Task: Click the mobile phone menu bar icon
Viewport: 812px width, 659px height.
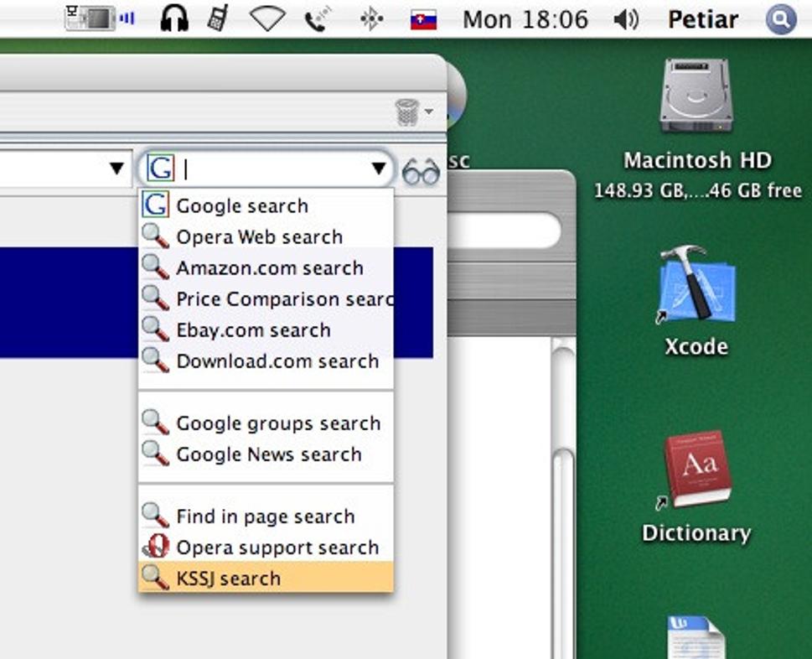Action: click(x=218, y=18)
